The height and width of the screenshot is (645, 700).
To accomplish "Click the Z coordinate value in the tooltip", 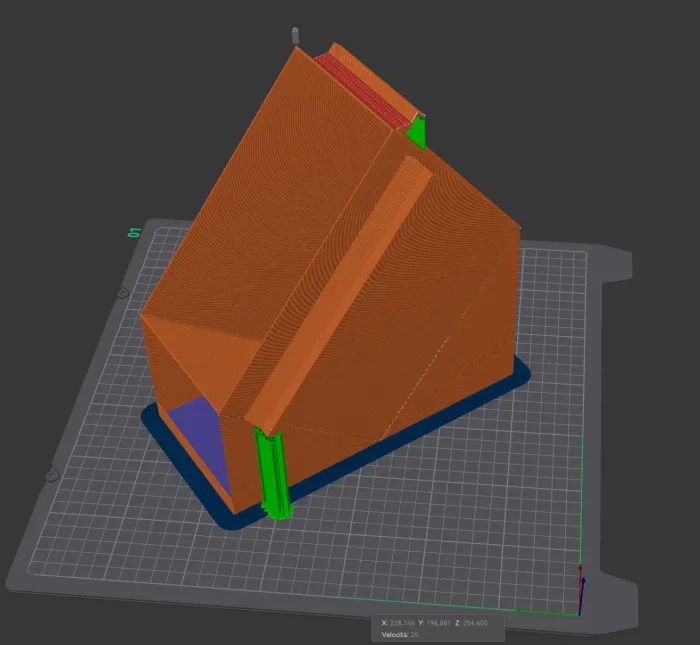I will 474,622.
